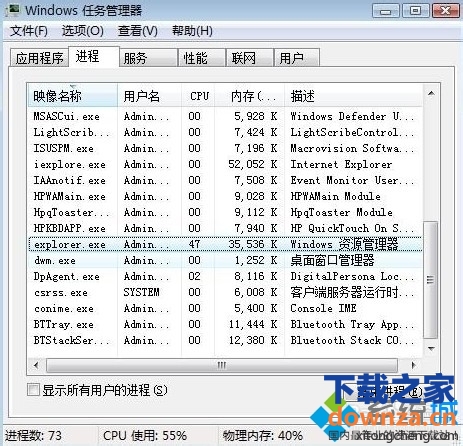Maximize the Task Manager window
Viewport: 463px width, 446px height.
click(415, 11)
